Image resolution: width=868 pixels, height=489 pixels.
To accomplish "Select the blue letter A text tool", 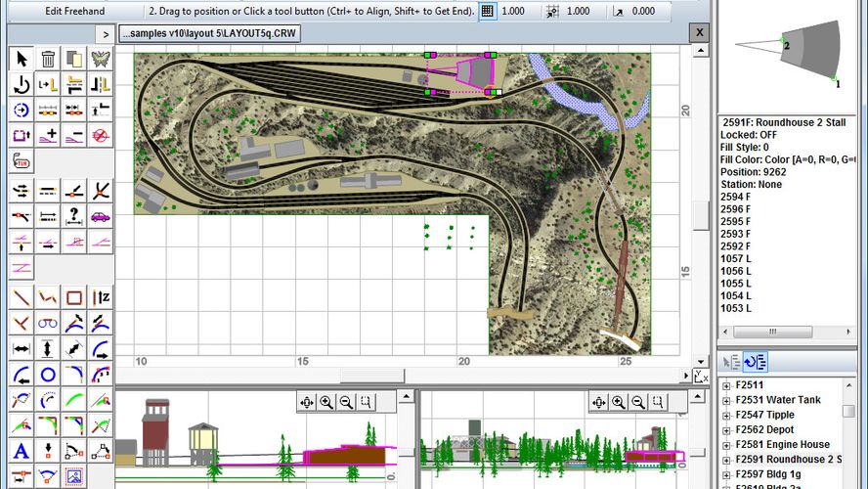I will pyautogui.click(x=22, y=451).
